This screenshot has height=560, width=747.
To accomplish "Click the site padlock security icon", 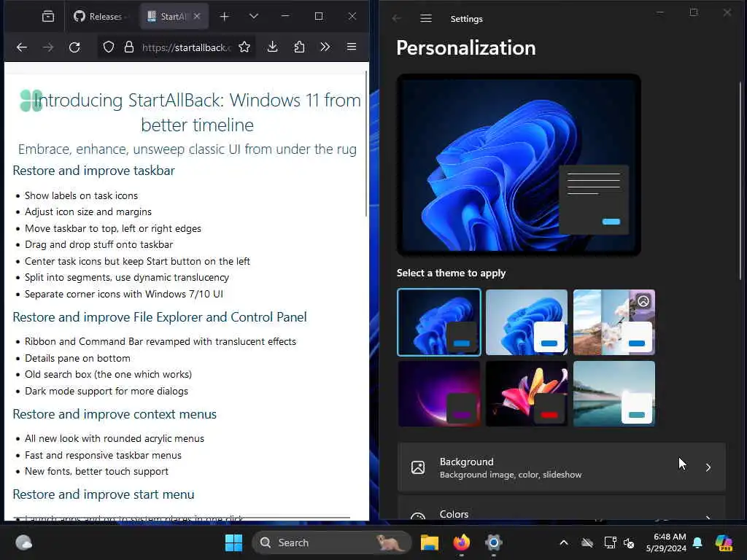I will (x=128, y=47).
